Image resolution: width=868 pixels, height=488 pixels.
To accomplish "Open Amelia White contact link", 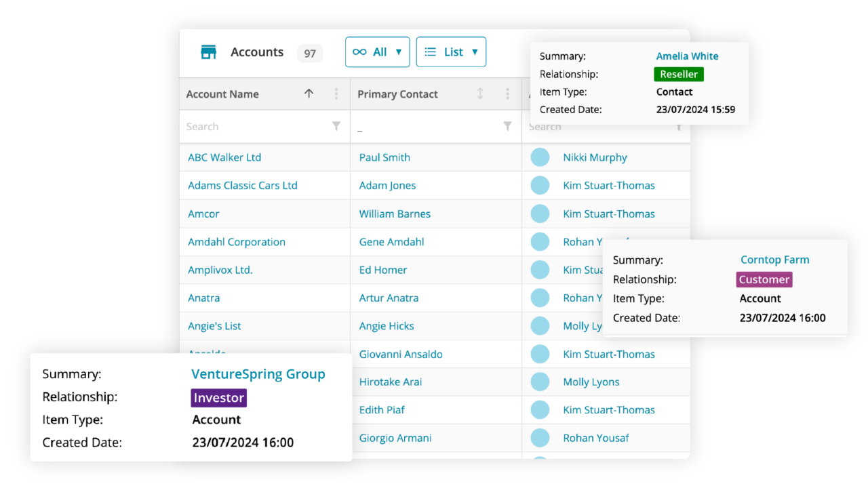I will (687, 56).
